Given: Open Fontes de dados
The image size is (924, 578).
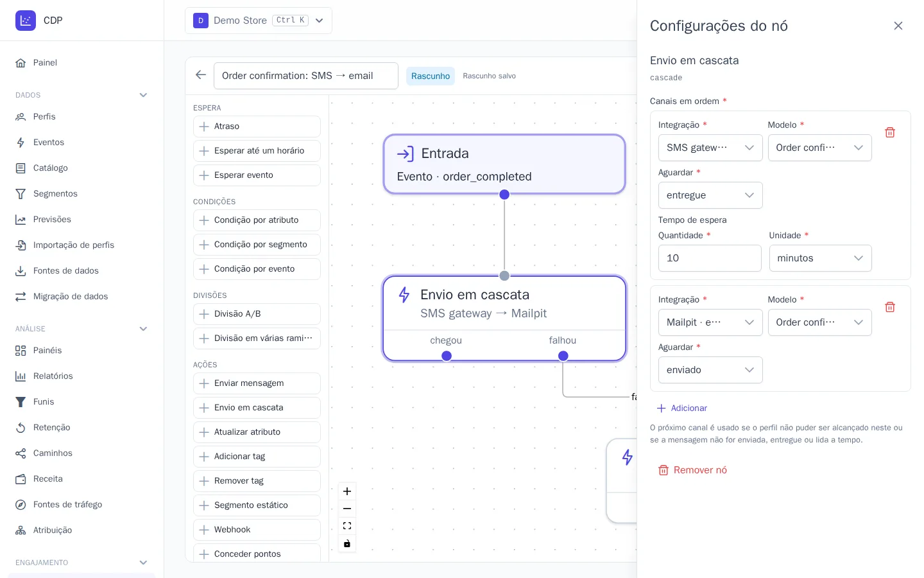Looking at the screenshot, I should (x=81, y=271).
